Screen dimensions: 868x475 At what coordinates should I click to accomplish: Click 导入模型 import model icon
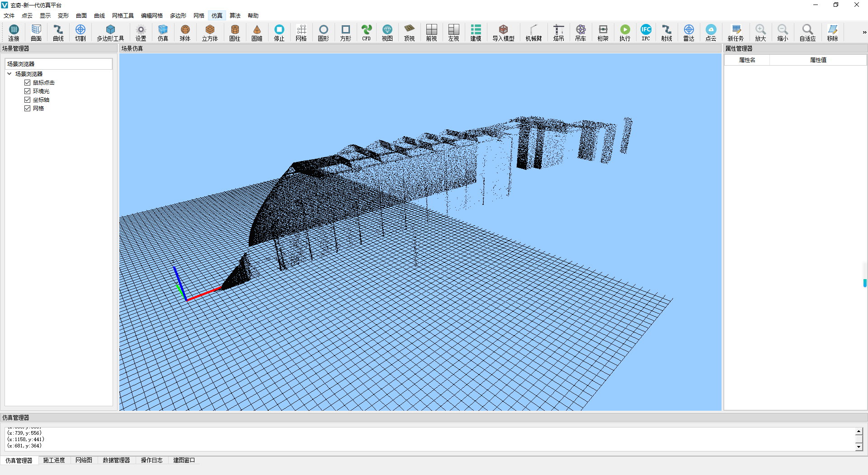coord(504,33)
